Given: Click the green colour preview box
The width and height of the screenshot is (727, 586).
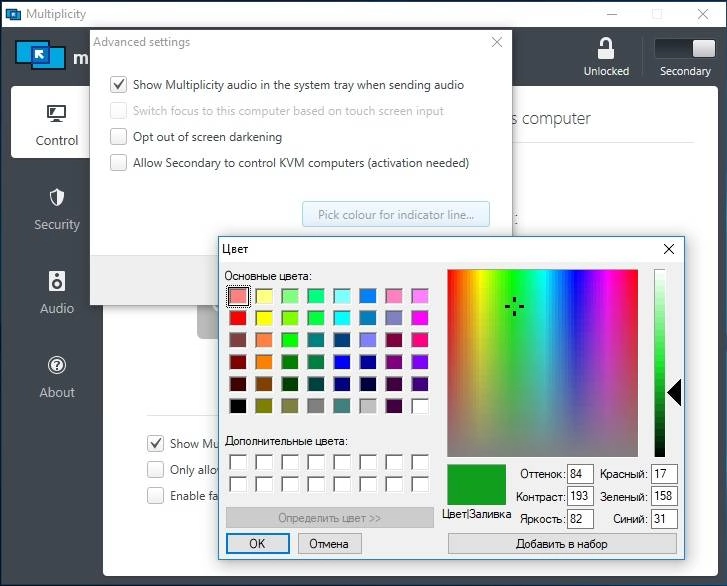Looking at the screenshot, I should coord(476,484).
